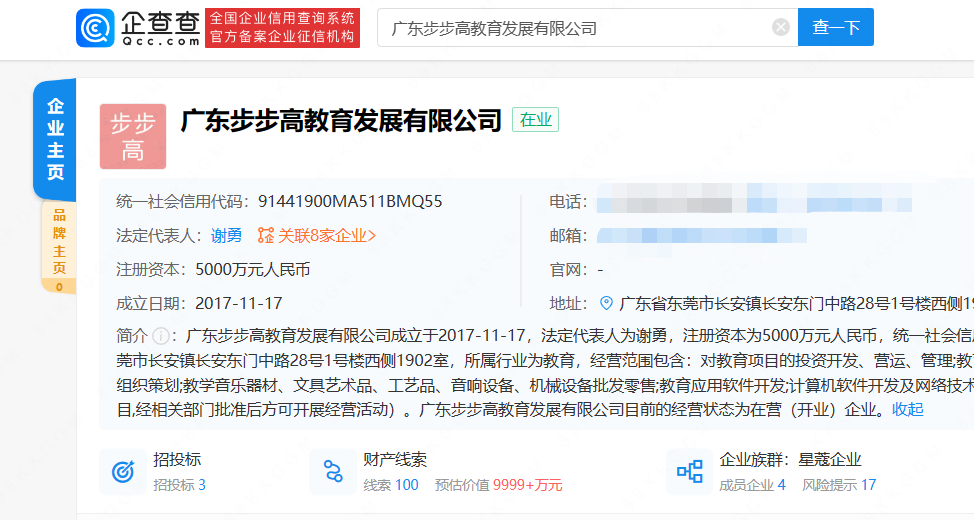
Task: Open 关联8家企业 related companies link
Action: [x=326, y=235]
